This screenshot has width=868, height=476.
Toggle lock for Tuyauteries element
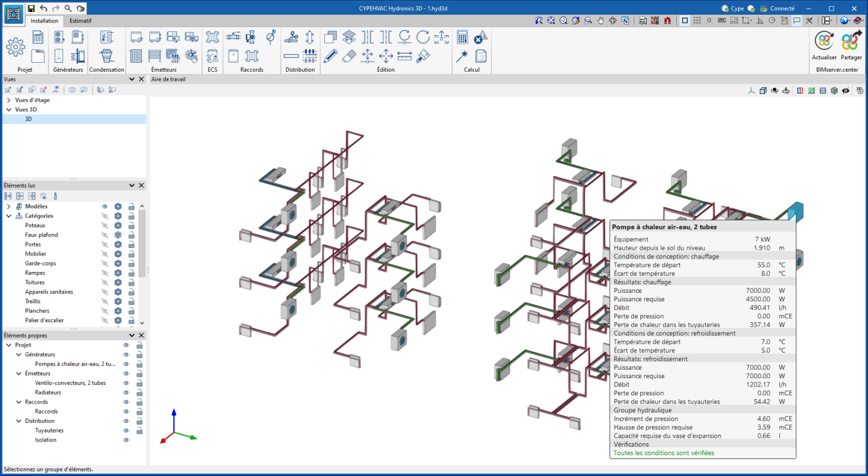pos(139,431)
